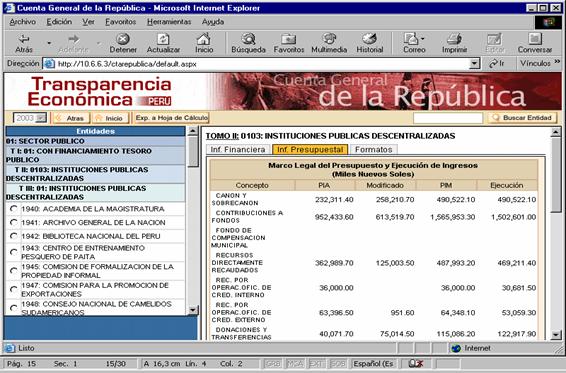The width and height of the screenshot is (566, 373).
Task: Click the orange Atras page button
Action: tap(71, 118)
